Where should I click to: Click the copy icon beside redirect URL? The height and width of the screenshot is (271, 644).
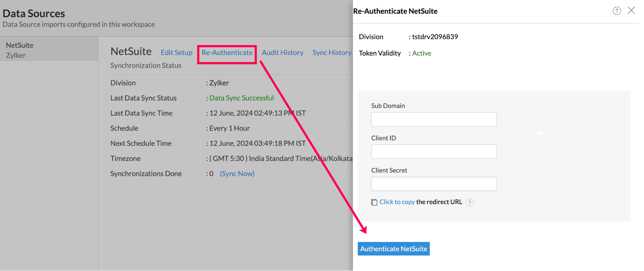(374, 202)
